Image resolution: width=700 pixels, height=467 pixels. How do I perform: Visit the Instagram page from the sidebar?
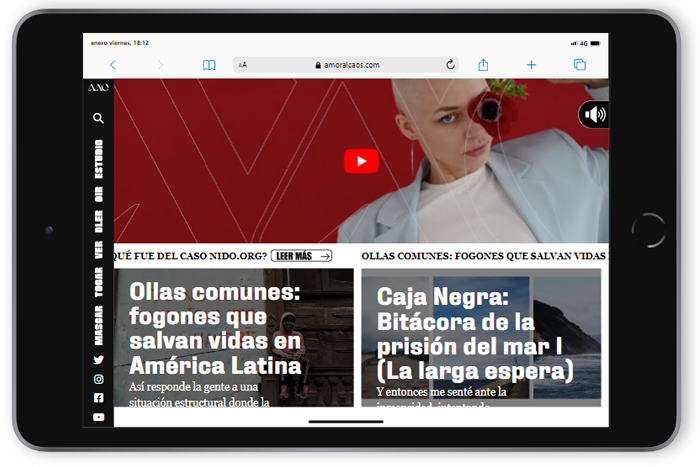[98, 379]
